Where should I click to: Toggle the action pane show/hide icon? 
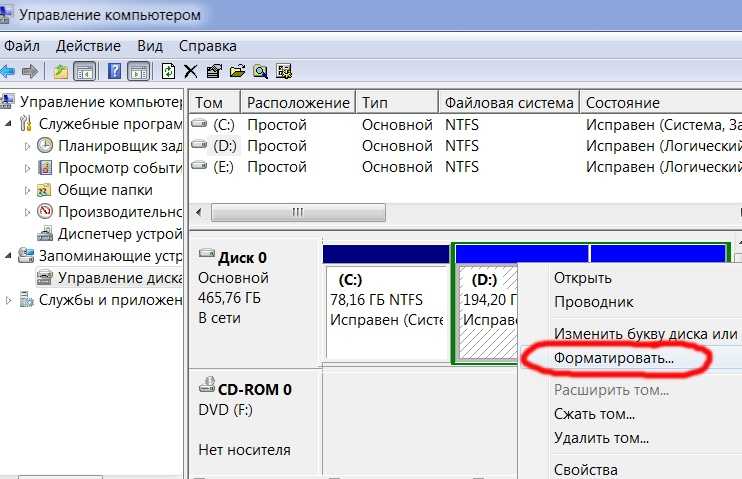coord(139,71)
